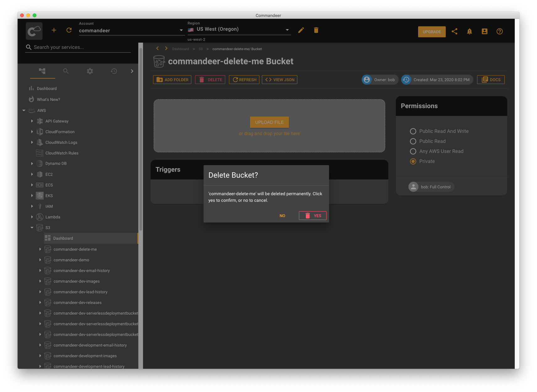Screen dimensions: 537x392
Task: Click the refresh accounts icon in top bar
Action: 69,30
